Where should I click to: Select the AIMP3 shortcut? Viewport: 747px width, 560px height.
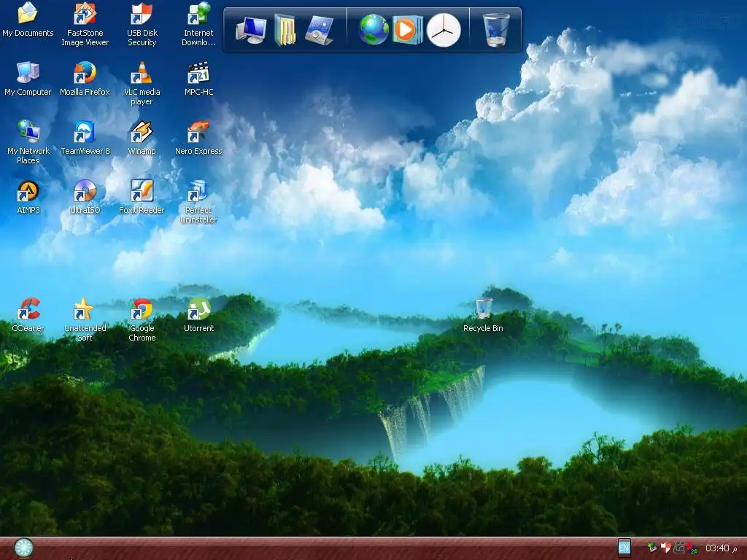(28, 198)
